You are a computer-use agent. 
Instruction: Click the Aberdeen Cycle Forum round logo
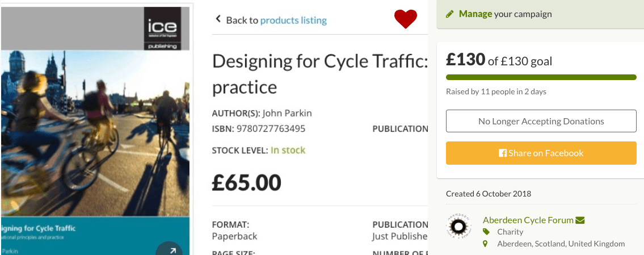click(458, 227)
